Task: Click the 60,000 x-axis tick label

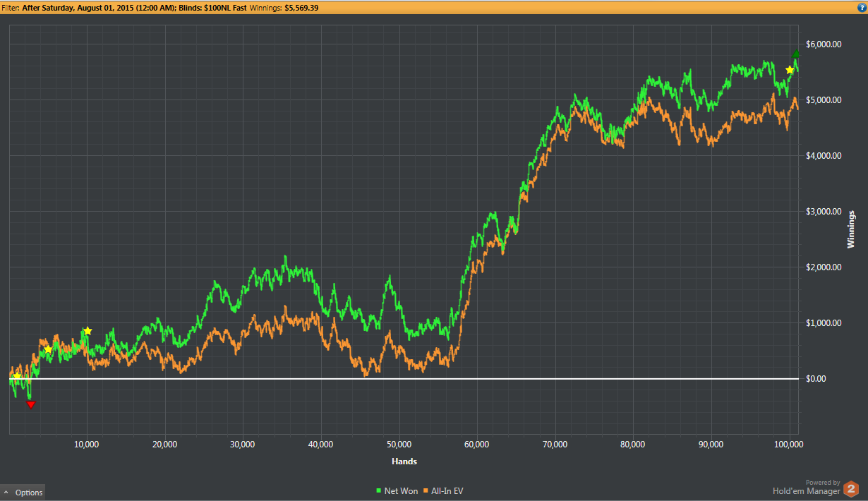Action: 477,445
